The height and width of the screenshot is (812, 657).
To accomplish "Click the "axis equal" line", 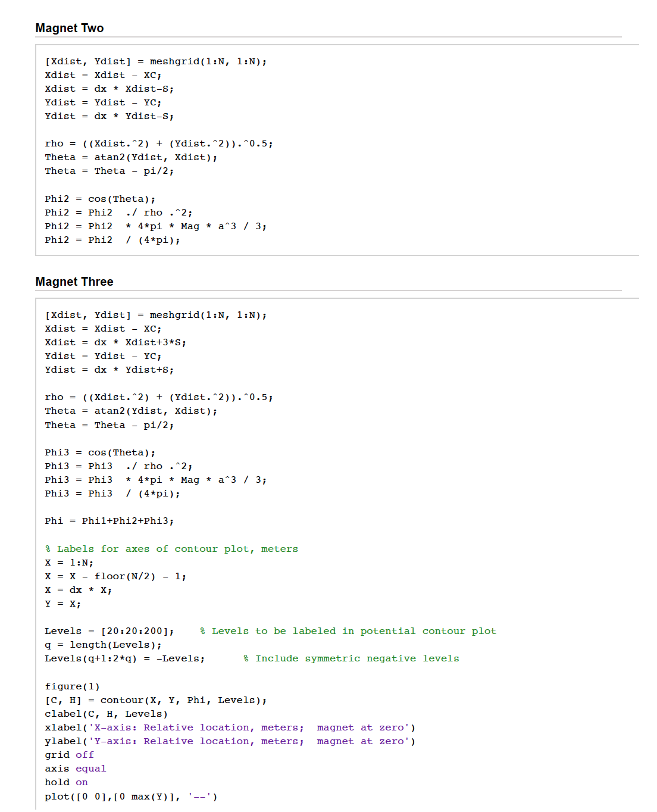I will 76,769.
